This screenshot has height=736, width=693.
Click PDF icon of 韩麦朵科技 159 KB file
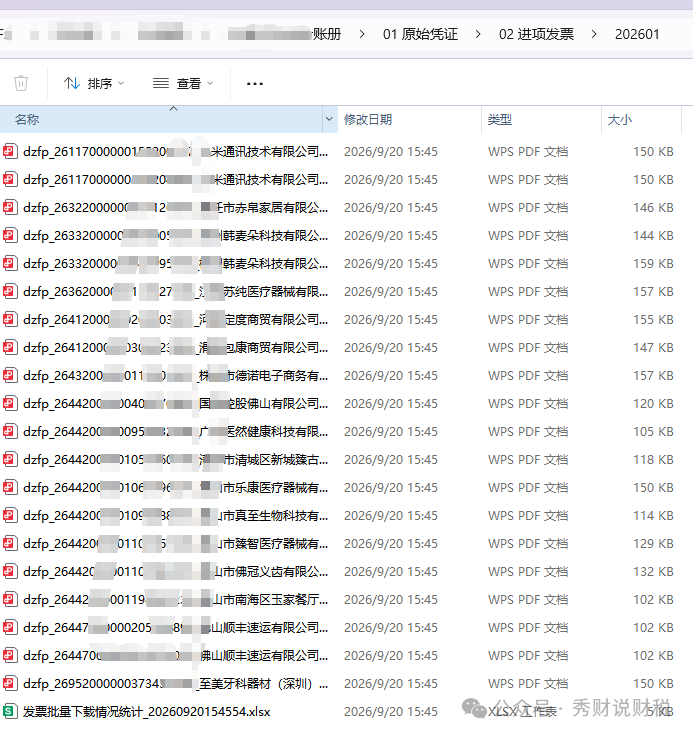pyautogui.click(x=10, y=263)
